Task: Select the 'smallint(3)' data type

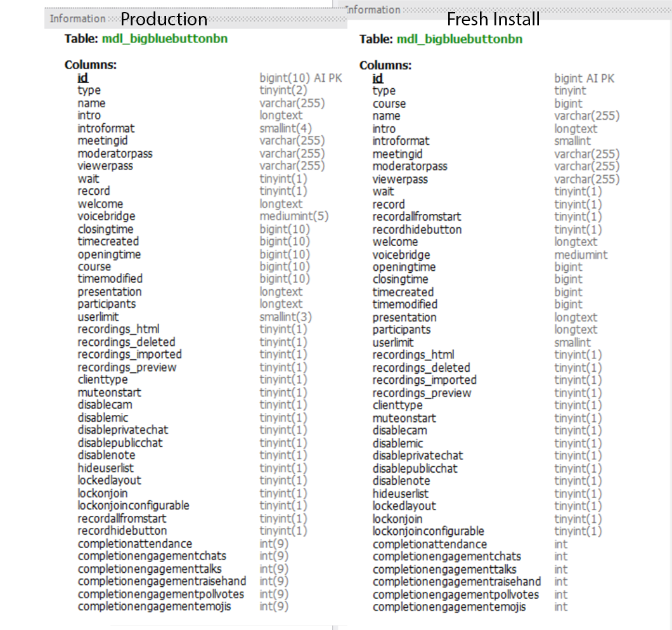Action: coord(285,317)
